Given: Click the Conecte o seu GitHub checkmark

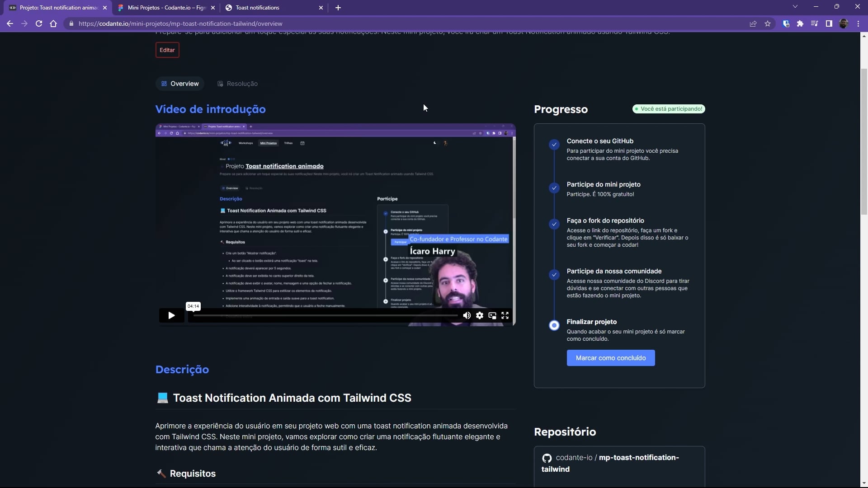Looking at the screenshot, I should coord(554,145).
